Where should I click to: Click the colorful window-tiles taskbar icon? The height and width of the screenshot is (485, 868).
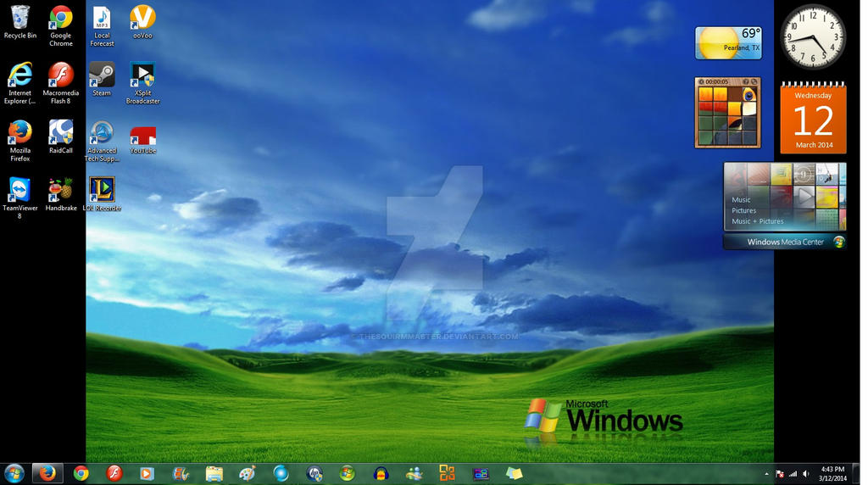tap(481, 474)
